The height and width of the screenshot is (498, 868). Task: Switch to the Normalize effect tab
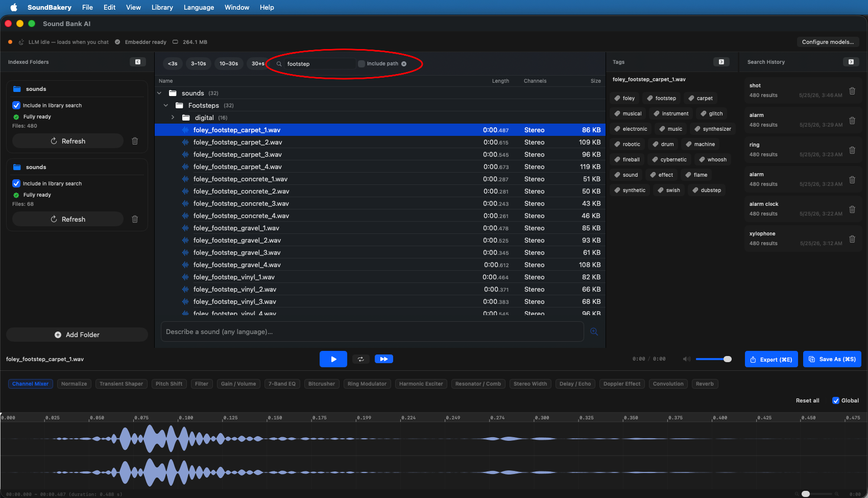74,384
